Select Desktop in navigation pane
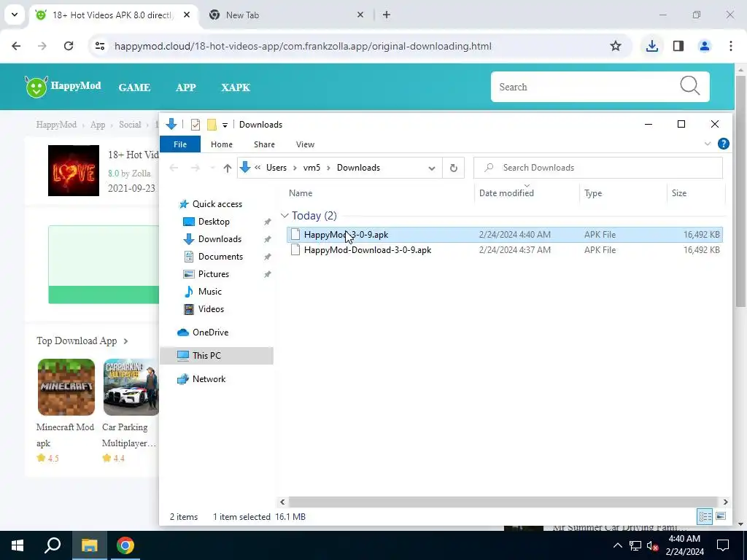The image size is (747, 560). pyautogui.click(x=214, y=222)
